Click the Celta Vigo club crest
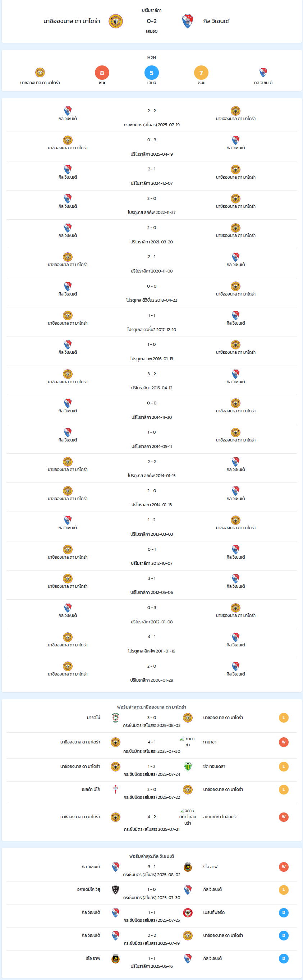Viewport: 303px width, 980px height. click(x=116, y=789)
